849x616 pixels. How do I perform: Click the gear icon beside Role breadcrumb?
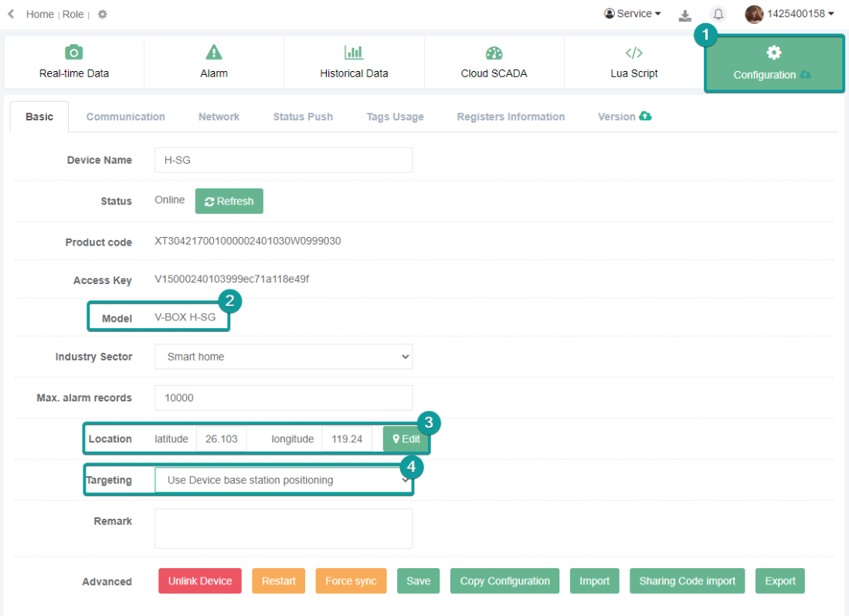(103, 15)
